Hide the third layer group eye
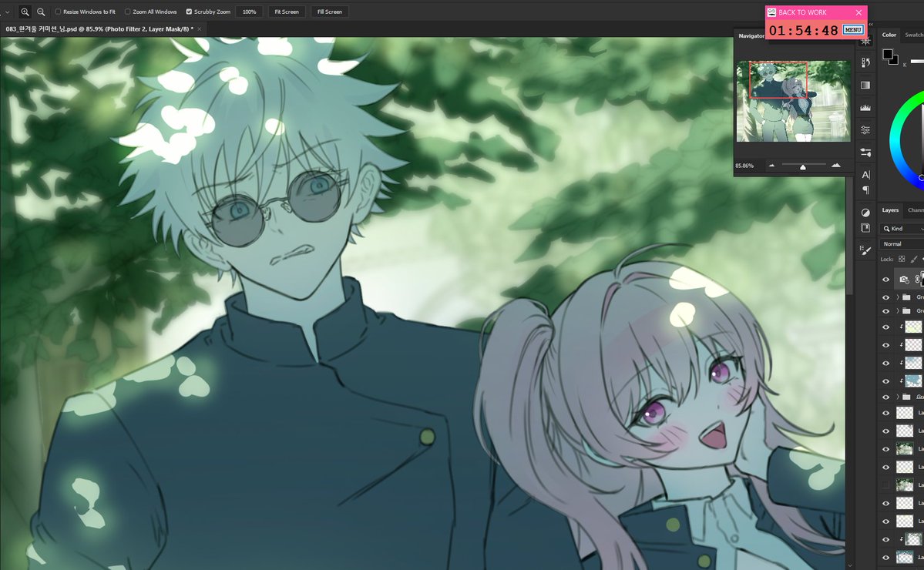This screenshot has width=924, height=570. 885,397
